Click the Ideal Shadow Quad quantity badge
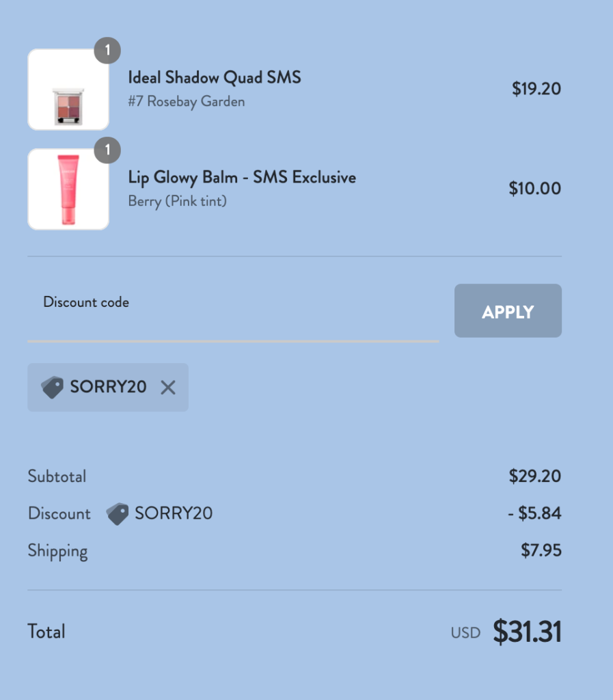 [107, 51]
